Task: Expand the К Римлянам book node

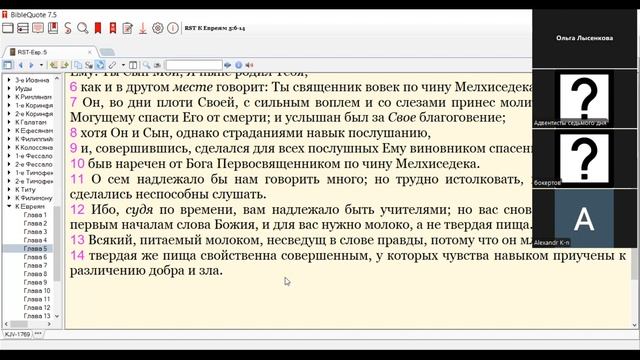Action: (x=9, y=97)
